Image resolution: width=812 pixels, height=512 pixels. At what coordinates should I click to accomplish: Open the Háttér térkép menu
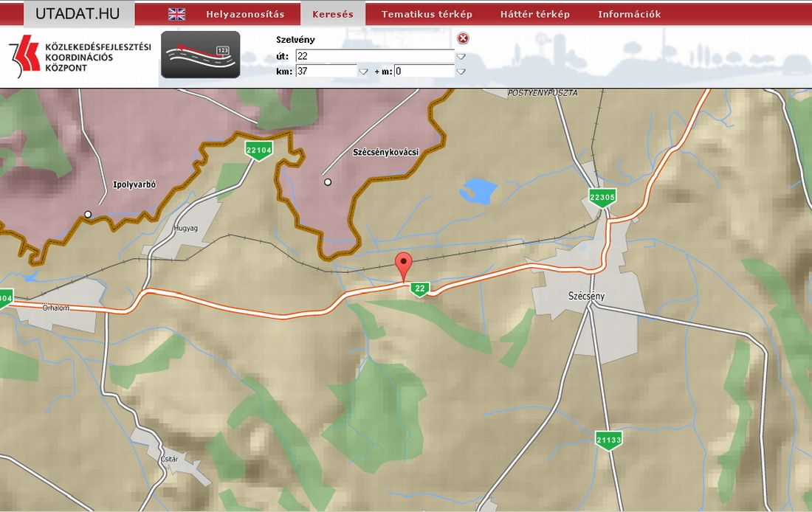coord(535,14)
